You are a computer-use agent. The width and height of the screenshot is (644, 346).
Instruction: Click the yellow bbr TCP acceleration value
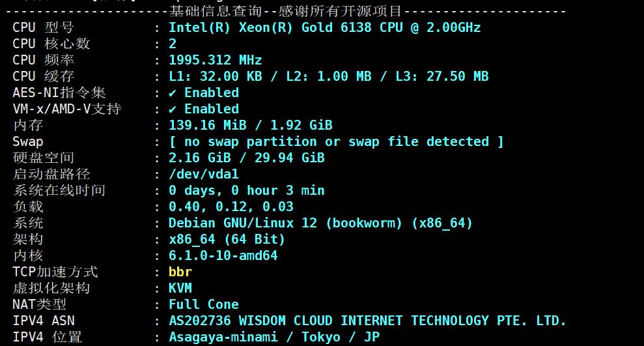(x=180, y=272)
